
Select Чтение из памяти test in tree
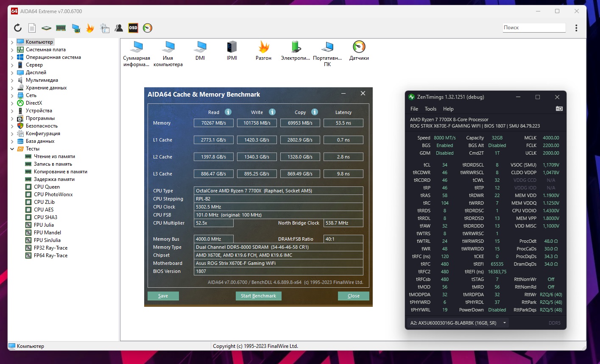(54, 156)
